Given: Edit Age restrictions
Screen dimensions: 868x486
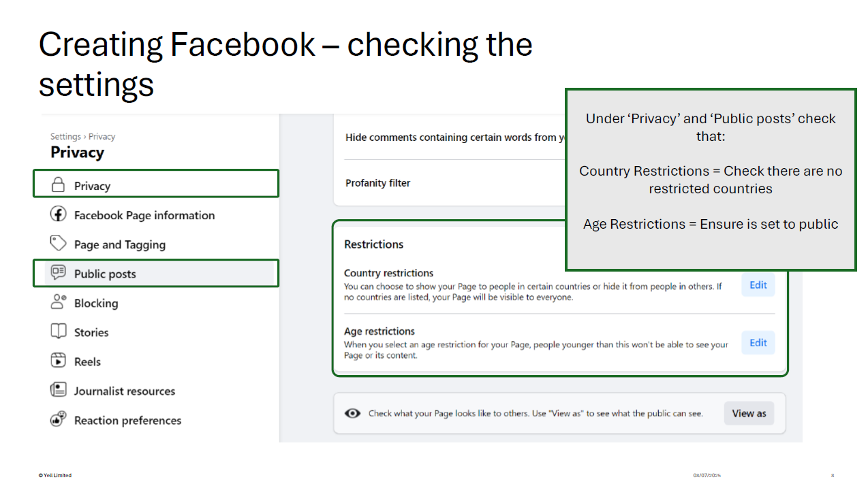Looking at the screenshot, I should (x=758, y=343).
